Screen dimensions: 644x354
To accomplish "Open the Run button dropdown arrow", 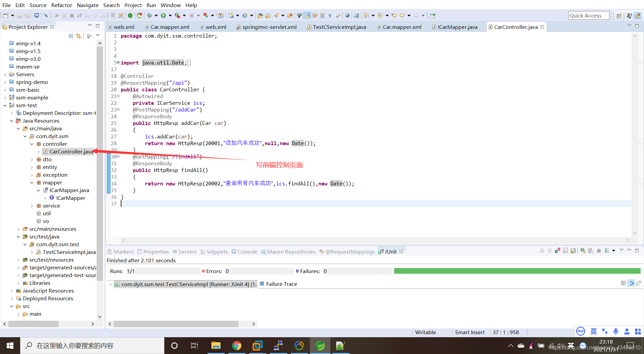I will 170,15.
